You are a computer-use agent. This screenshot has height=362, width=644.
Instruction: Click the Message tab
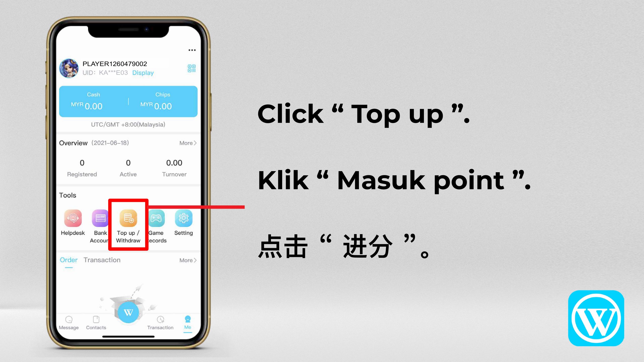(69, 323)
